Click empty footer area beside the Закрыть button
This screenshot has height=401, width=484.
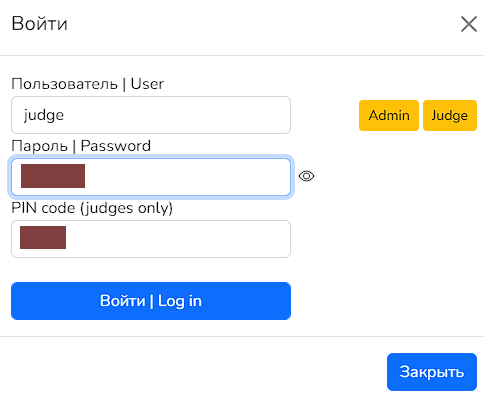tap(193, 372)
